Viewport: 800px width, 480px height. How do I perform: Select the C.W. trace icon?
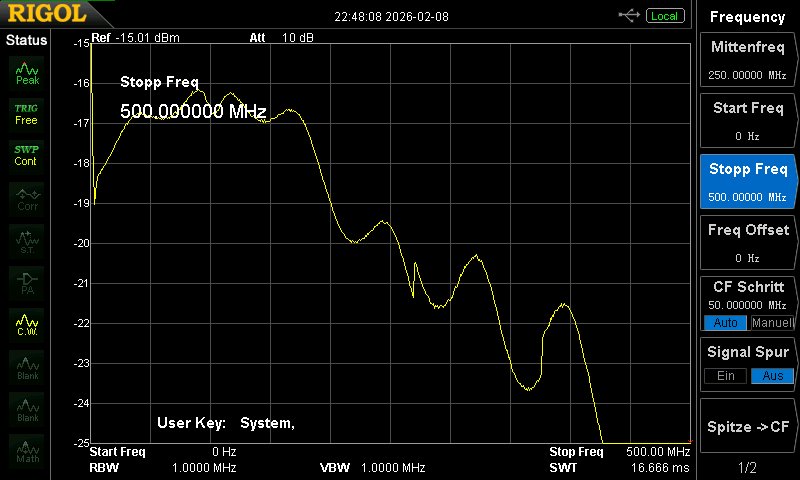tap(27, 324)
